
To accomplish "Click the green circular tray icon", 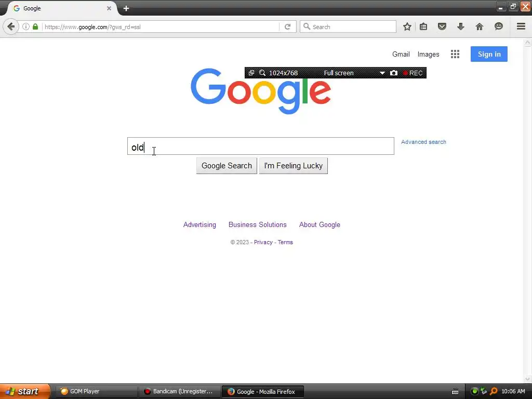I will tap(474, 391).
